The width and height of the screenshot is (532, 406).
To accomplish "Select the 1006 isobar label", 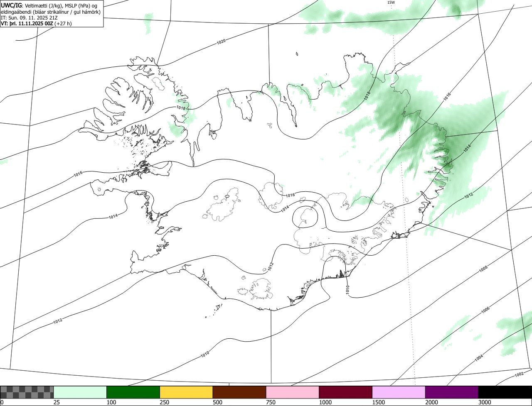I will coord(485,309).
